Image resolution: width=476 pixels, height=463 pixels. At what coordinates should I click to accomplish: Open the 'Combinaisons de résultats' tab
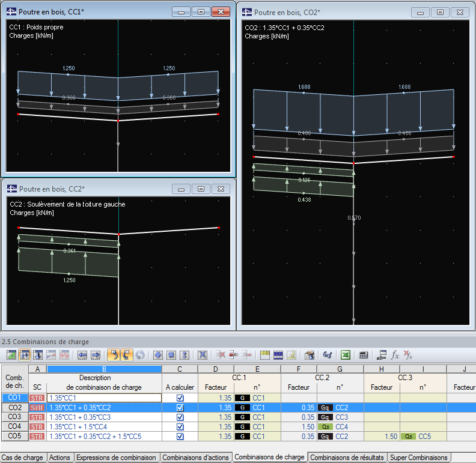tap(347, 457)
